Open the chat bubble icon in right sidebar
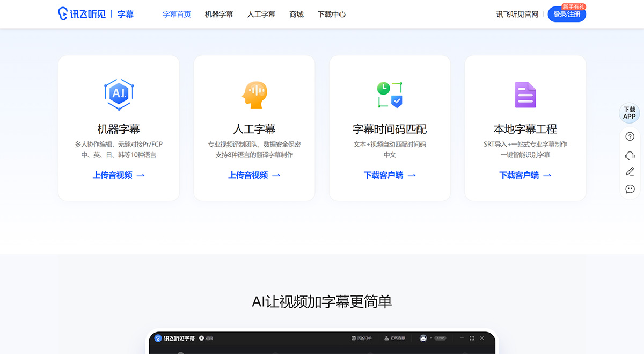 point(630,189)
